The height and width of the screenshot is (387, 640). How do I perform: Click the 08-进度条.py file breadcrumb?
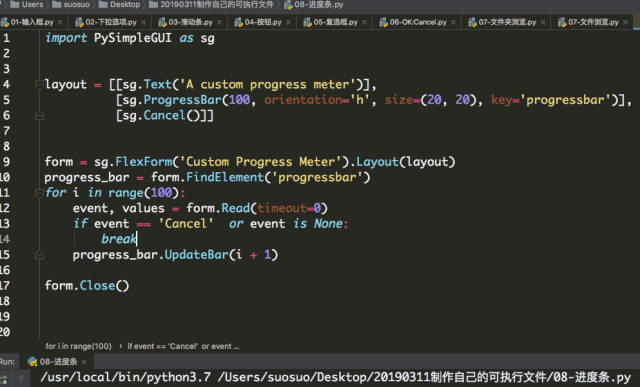tap(313, 4)
